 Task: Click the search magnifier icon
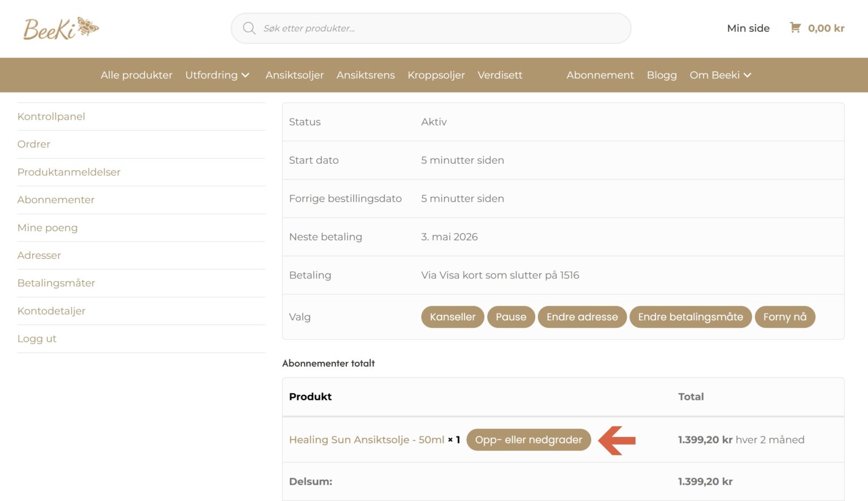pyautogui.click(x=249, y=28)
